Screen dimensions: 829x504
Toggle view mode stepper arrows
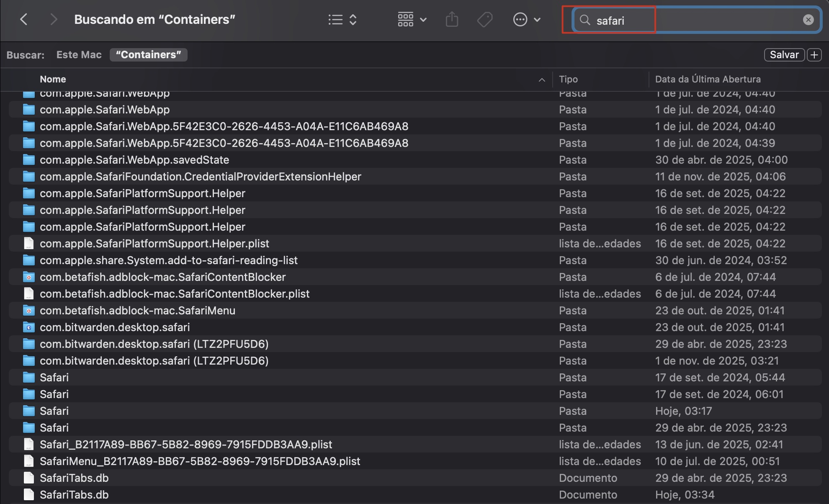(353, 20)
